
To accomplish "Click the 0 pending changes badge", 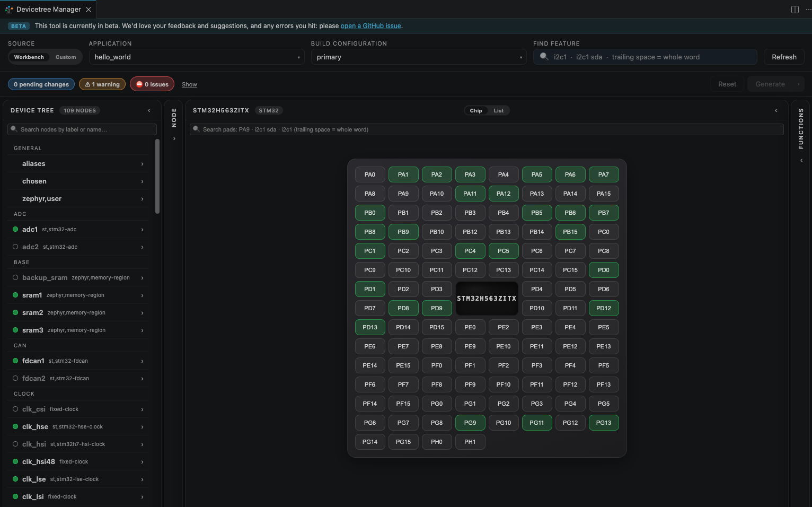I will (41, 84).
